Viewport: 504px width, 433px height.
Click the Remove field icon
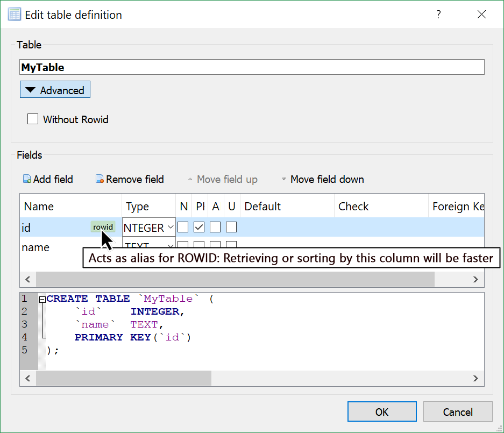coord(100,179)
